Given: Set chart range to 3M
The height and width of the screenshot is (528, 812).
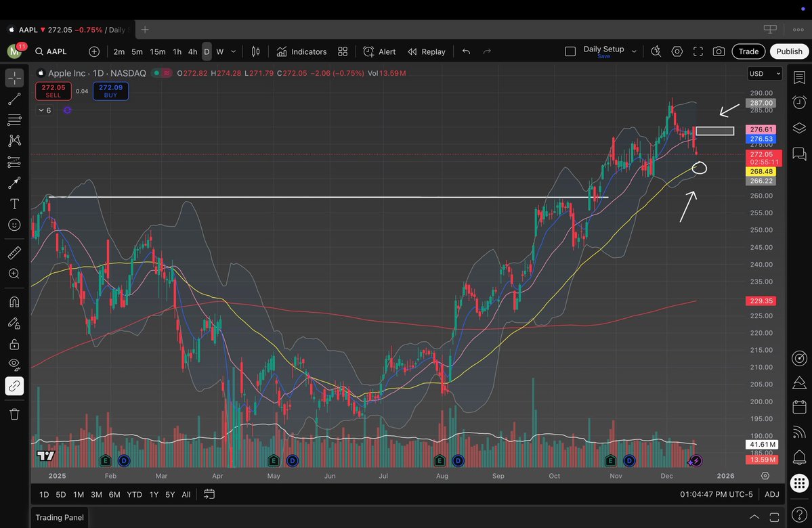Looking at the screenshot, I should [x=96, y=494].
